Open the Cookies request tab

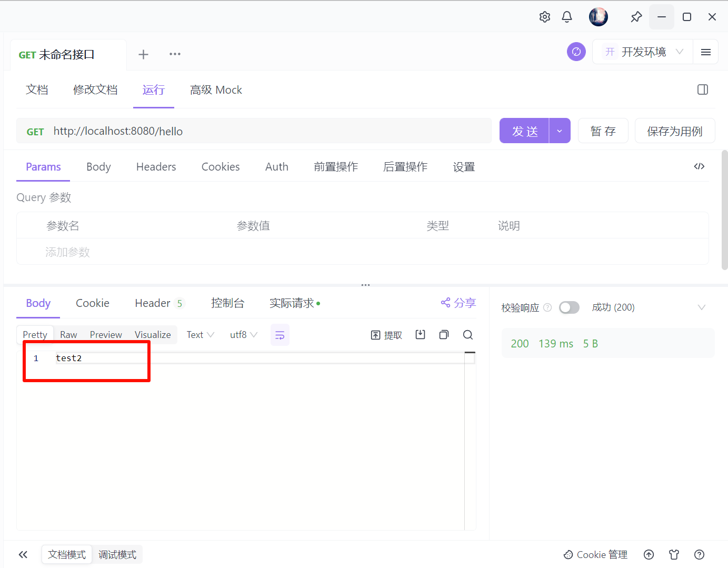pos(221,167)
